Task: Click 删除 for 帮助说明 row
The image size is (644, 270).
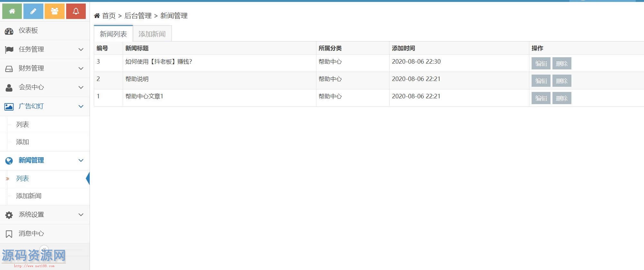Action: coord(561,81)
